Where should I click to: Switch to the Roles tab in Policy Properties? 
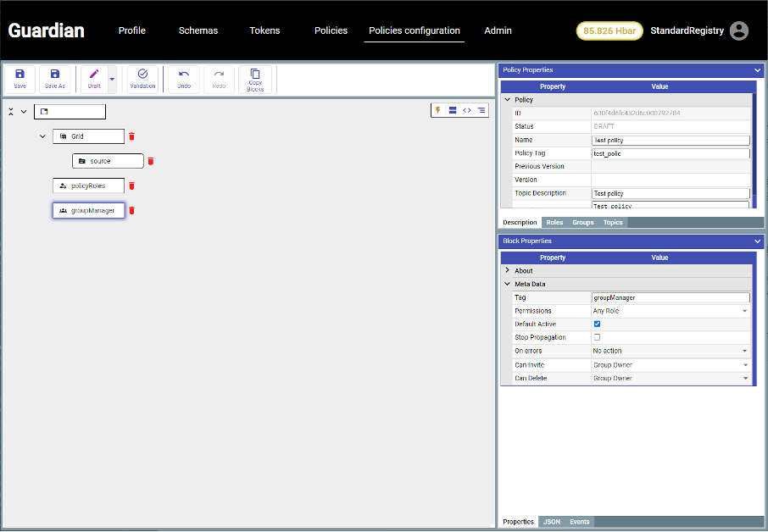[554, 223]
